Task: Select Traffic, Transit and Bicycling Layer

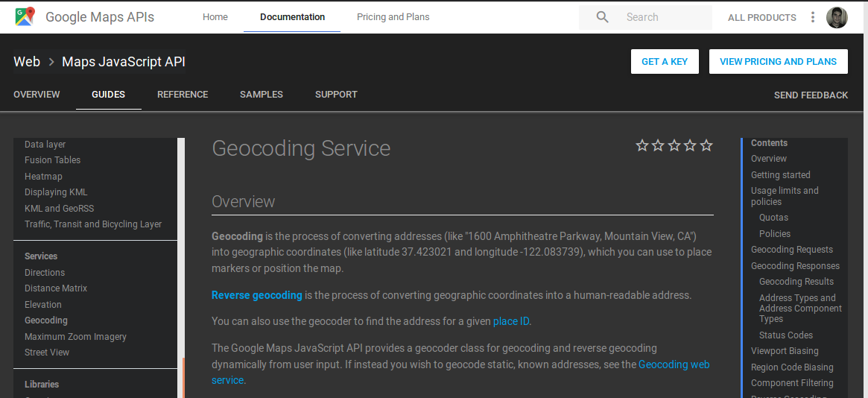Action: click(93, 224)
